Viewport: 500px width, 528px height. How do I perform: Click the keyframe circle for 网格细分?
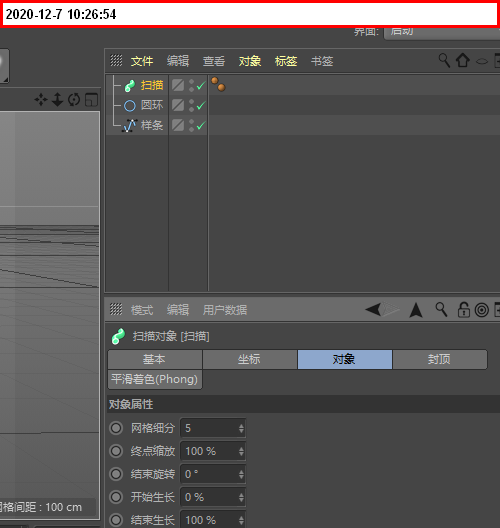(116, 428)
